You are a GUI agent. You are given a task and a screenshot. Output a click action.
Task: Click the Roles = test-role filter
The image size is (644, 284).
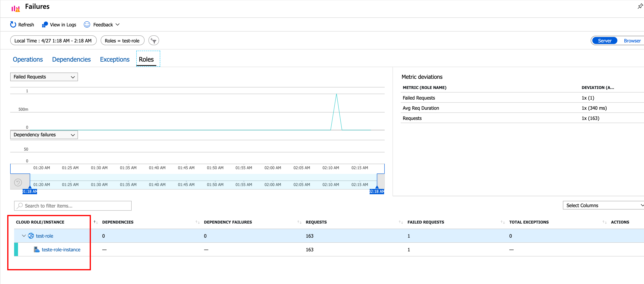pyautogui.click(x=122, y=41)
